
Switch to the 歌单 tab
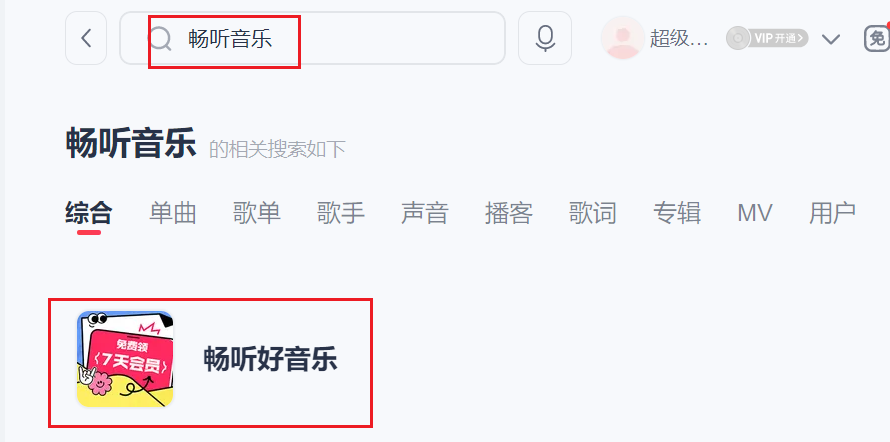tap(257, 213)
